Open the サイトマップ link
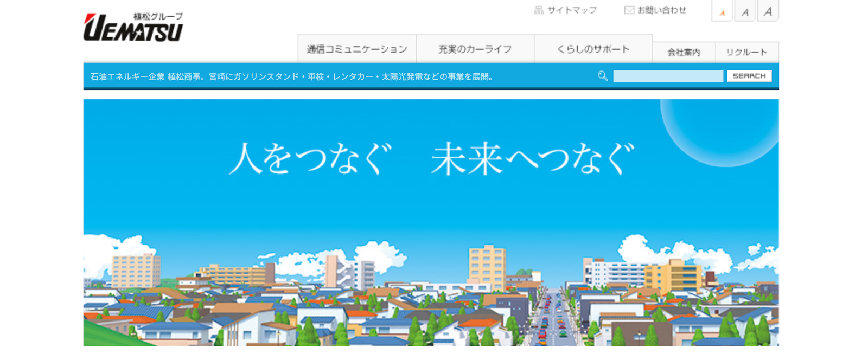868x360 pixels. pyautogui.click(x=572, y=10)
